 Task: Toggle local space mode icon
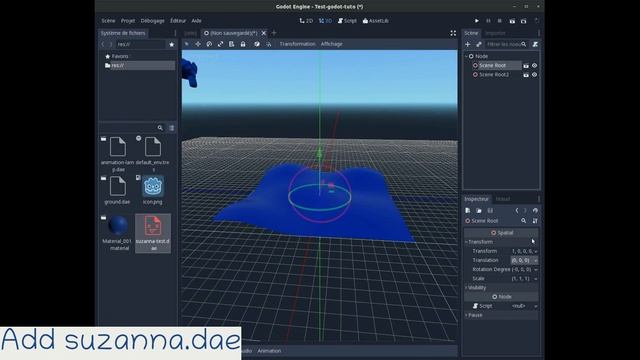[x=257, y=44]
